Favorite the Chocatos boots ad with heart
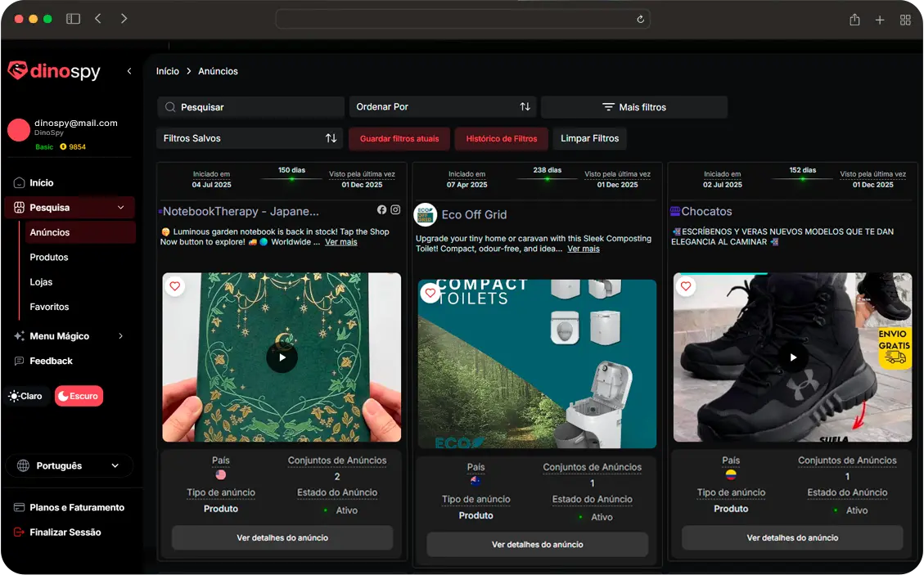924x575 pixels. coord(686,286)
